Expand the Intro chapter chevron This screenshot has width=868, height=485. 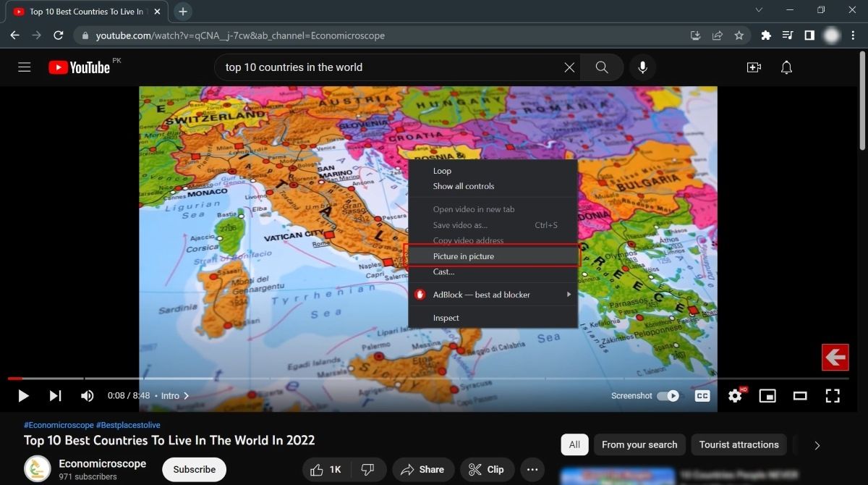[x=186, y=396]
